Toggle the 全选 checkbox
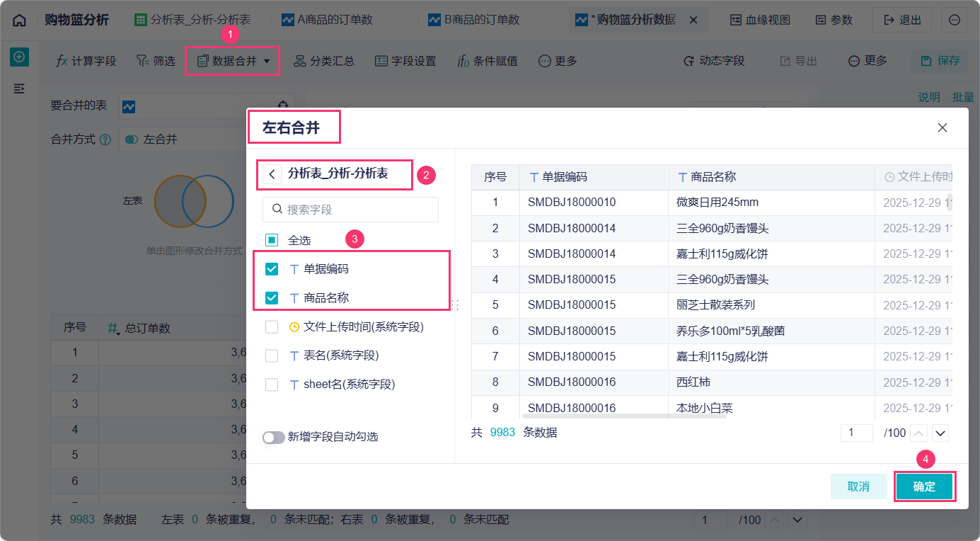980x541 pixels. click(x=272, y=240)
